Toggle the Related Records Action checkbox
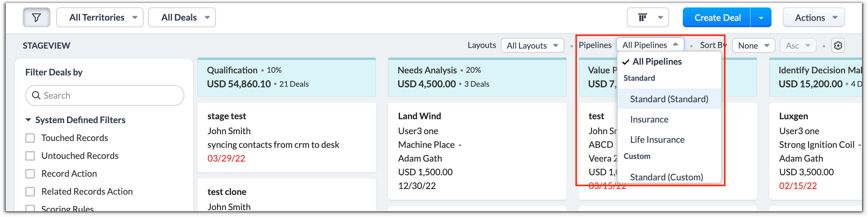The image size is (868, 217). coord(30,192)
